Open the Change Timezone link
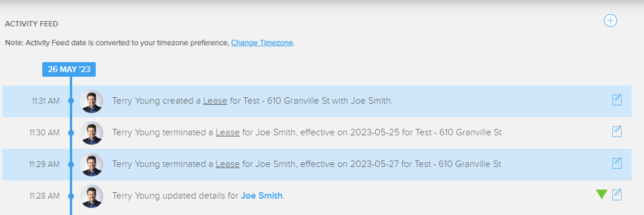The width and height of the screenshot is (644, 215). (x=262, y=43)
